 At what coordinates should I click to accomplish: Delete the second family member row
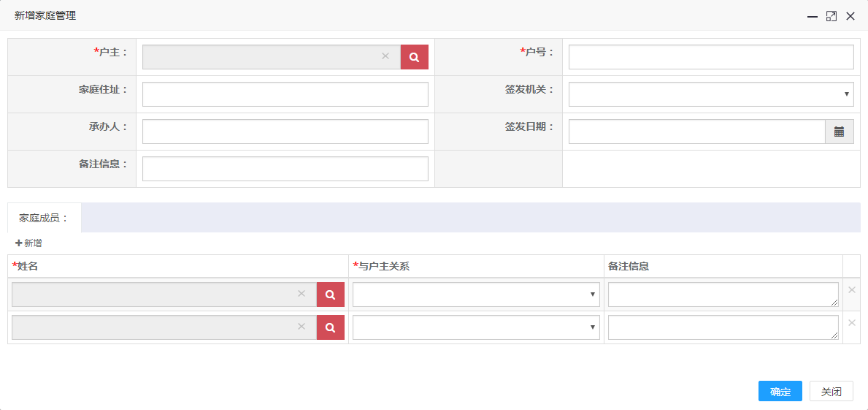point(851,323)
